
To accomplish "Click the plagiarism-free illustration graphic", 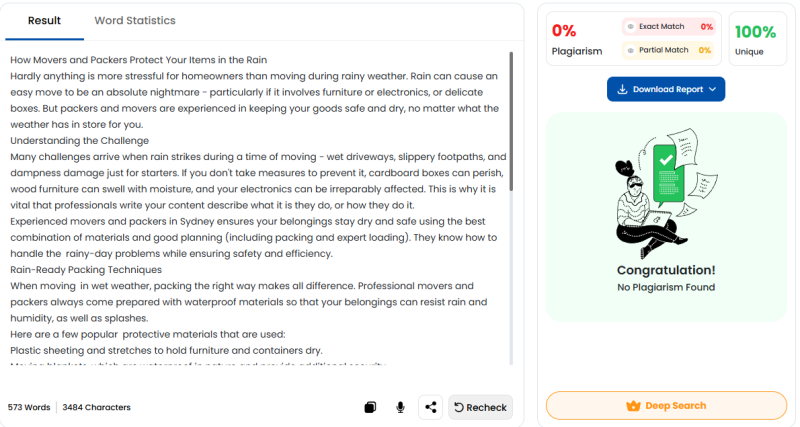I will tap(666, 193).
